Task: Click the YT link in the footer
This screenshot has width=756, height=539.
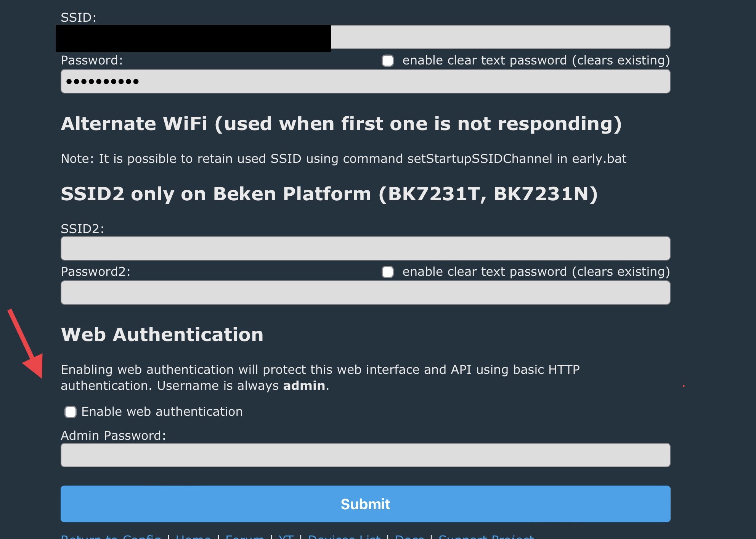Action: (286, 536)
